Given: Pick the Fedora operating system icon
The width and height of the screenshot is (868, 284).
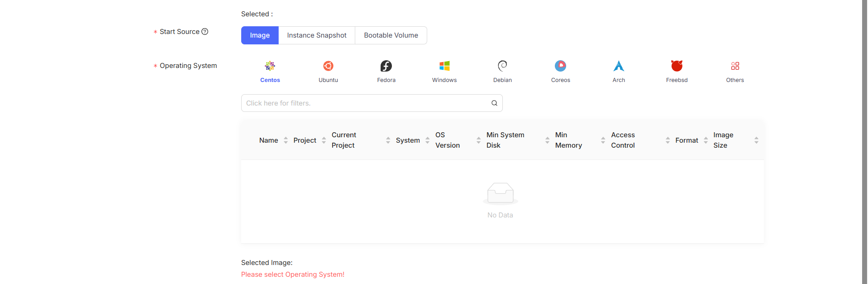Looking at the screenshot, I should (x=386, y=66).
